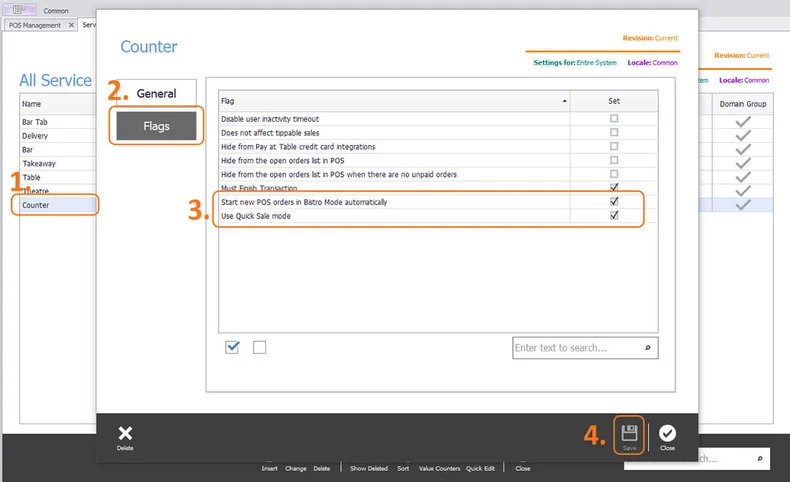Toggle Hide from open orders when no unpaid orders
The width and height of the screenshot is (790, 482).
pos(614,174)
